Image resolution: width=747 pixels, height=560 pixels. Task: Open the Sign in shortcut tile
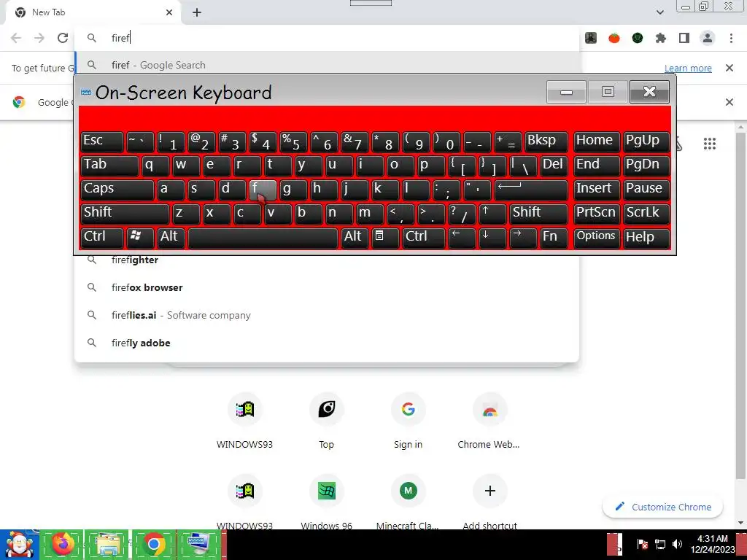pyautogui.click(x=409, y=421)
